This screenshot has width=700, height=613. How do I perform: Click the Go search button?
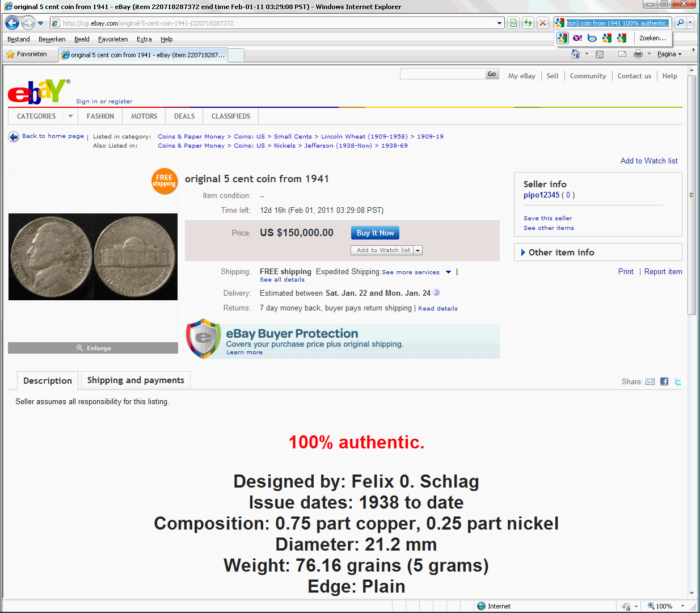[492, 74]
